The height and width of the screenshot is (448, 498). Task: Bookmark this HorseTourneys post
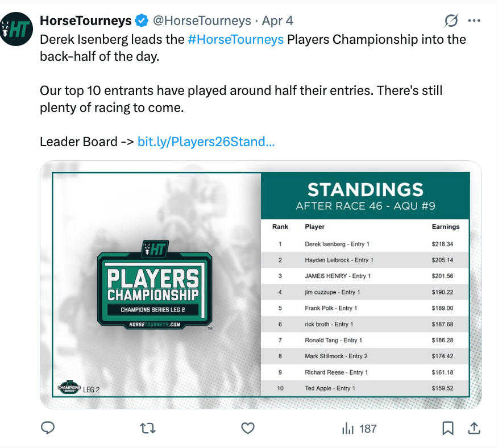[x=448, y=428]
